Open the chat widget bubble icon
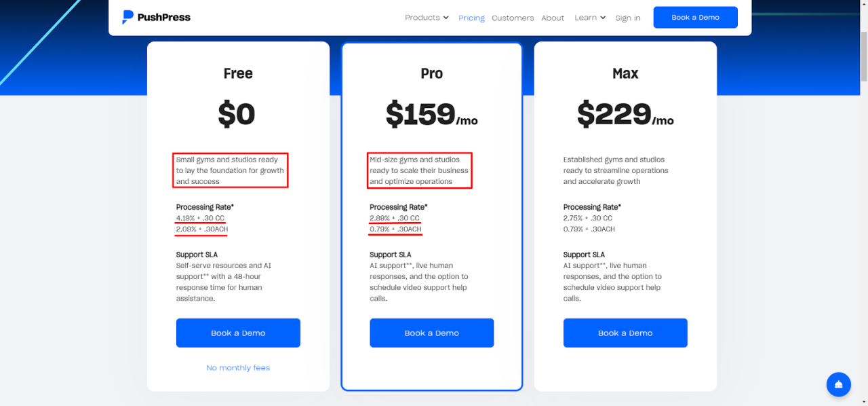 839,384
